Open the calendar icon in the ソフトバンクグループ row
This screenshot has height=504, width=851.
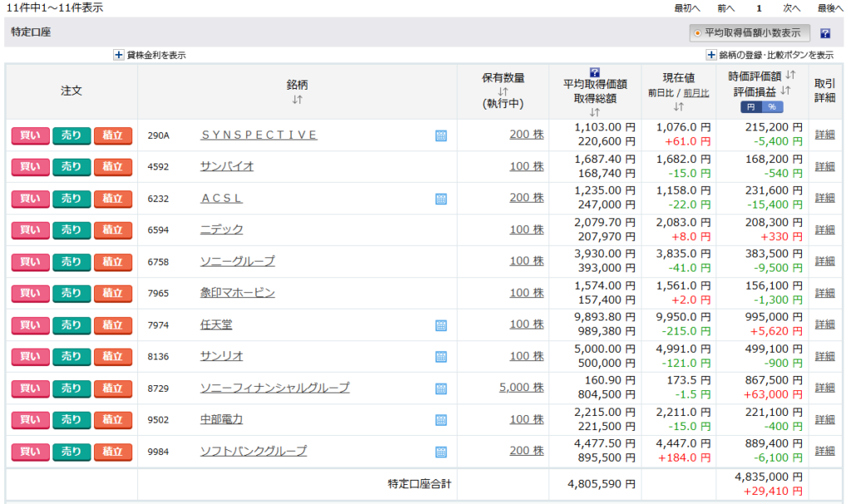[441, 452]
